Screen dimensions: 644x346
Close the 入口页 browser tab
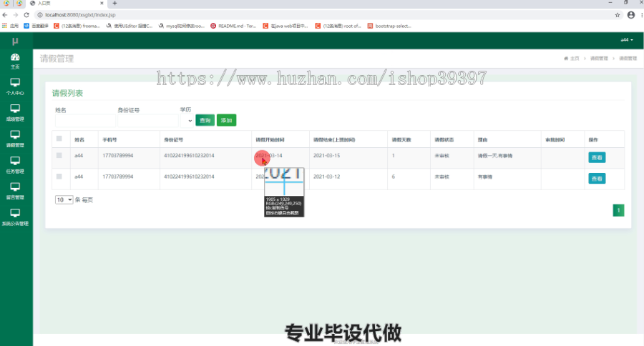point(102,4)
